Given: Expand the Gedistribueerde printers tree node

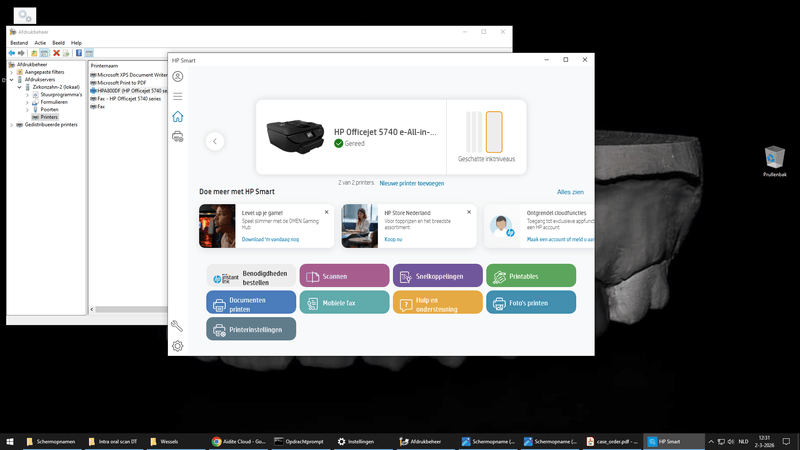Looking at the screenshot, I should click(12, 124).
